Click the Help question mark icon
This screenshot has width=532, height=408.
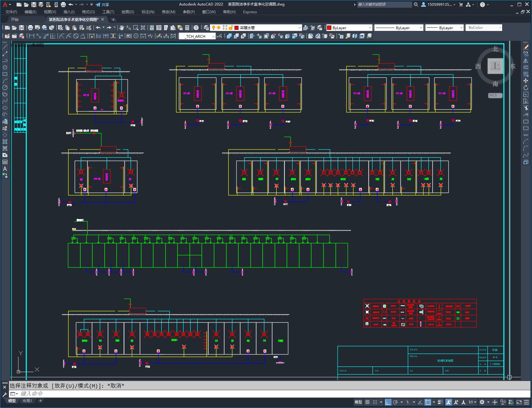pos(196,28)
